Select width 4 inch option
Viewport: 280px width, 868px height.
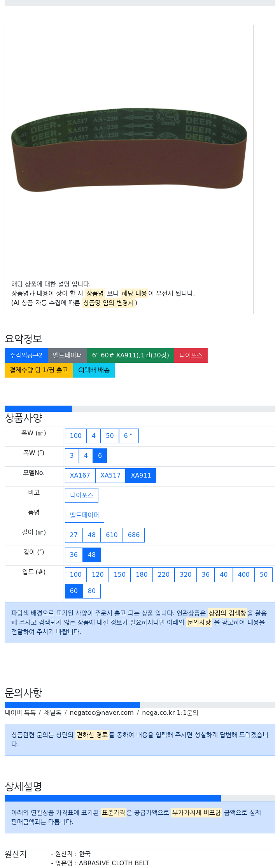[86, 456]
